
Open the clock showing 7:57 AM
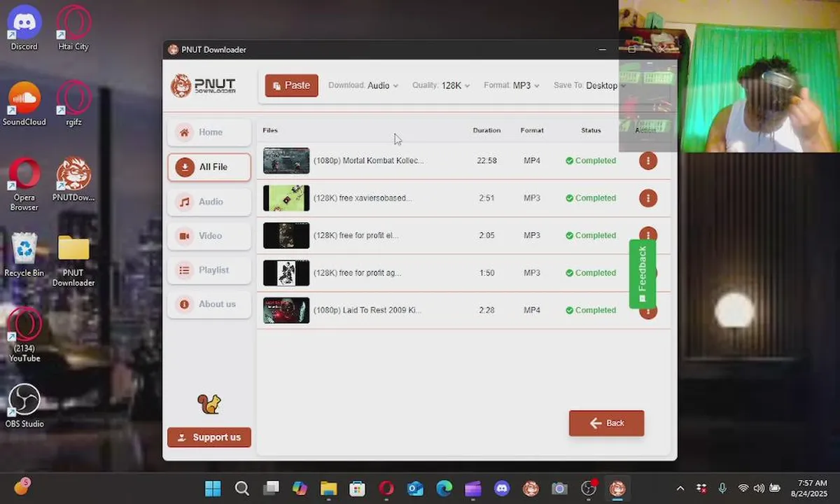click(x=808, y=489)
